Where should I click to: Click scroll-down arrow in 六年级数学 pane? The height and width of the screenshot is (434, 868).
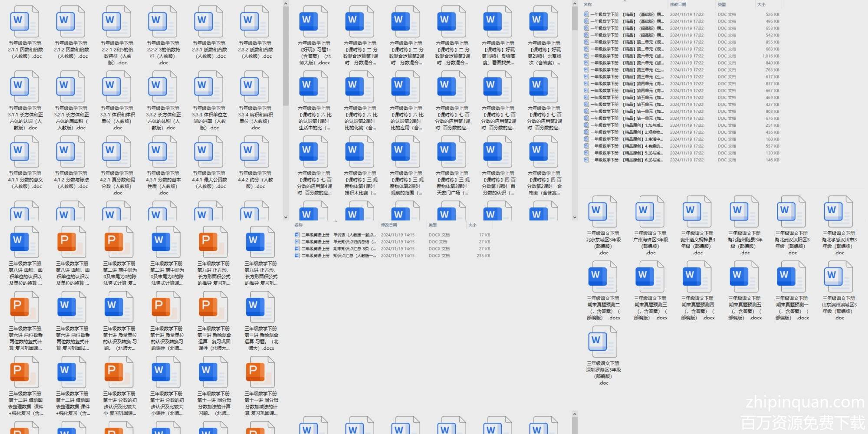[x=575, y=217]
